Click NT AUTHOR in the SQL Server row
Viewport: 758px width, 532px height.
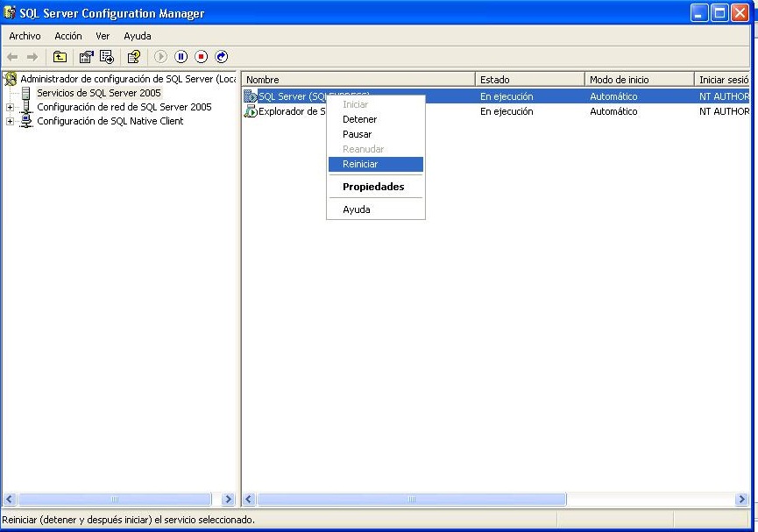724,96
